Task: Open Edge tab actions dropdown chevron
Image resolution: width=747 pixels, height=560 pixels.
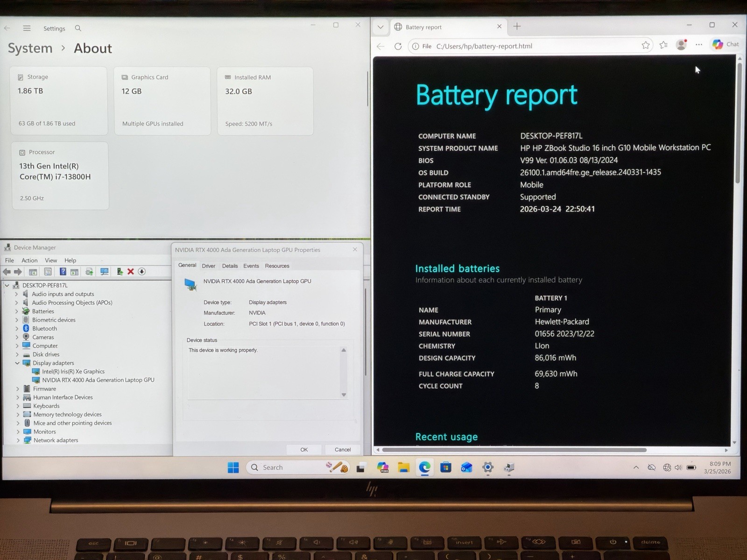Action: tap(381, 27)
